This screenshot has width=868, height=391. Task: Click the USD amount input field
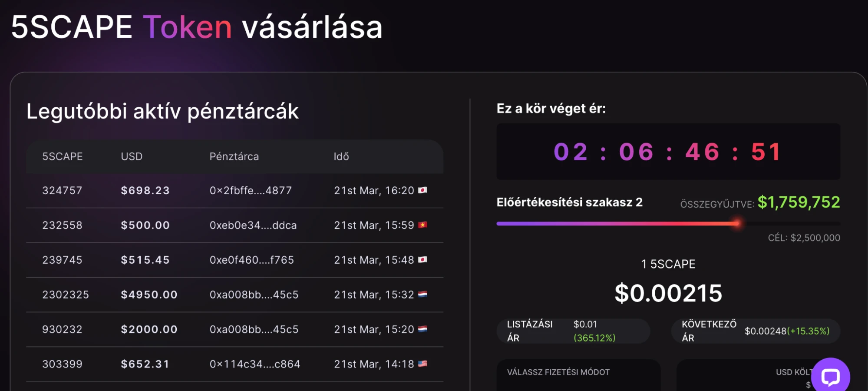pyautogui.click(x=743, y=375)
